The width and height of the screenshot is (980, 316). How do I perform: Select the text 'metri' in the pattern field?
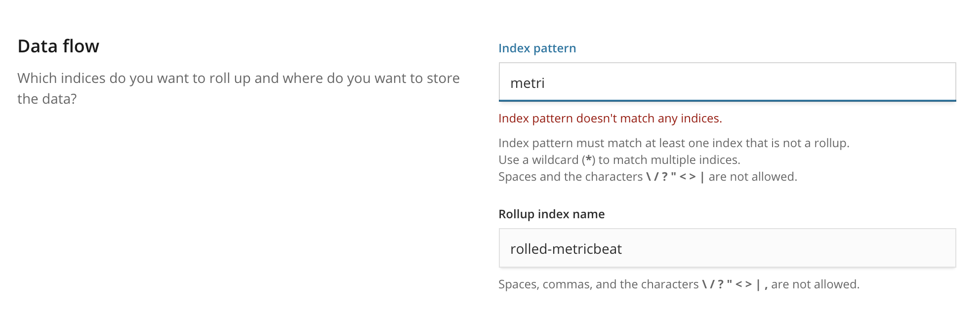(527, 82)
